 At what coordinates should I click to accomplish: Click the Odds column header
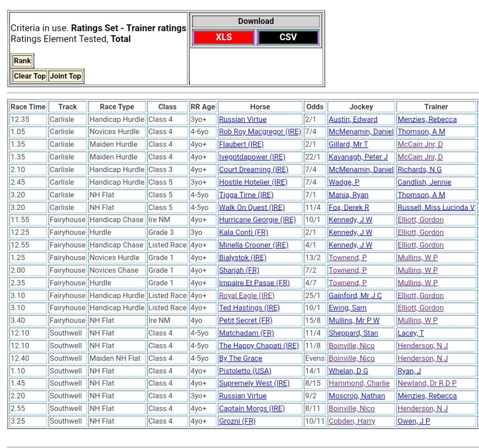point(315,107)
